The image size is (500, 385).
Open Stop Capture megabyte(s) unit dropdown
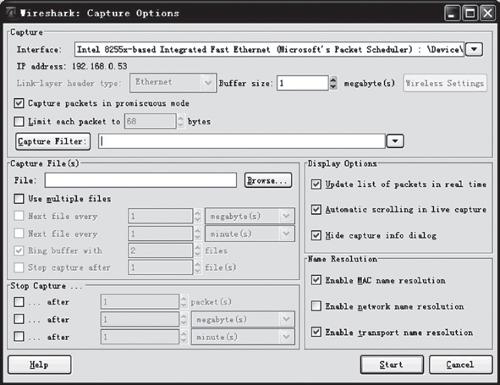(243, 319)
